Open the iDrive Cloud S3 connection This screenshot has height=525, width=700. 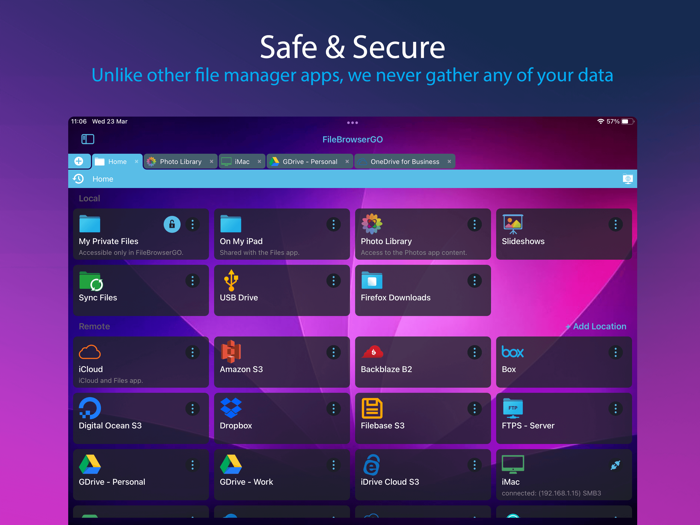pyautogui.click(x=423, y=475)
